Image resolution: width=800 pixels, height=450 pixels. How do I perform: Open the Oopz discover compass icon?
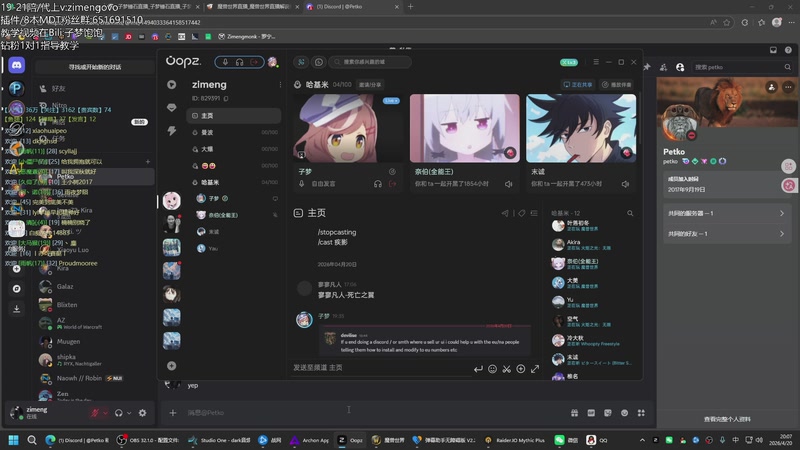302,62
